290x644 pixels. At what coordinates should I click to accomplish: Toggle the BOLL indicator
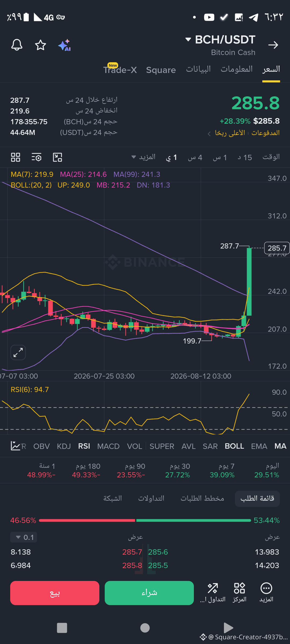coord(234,446)
